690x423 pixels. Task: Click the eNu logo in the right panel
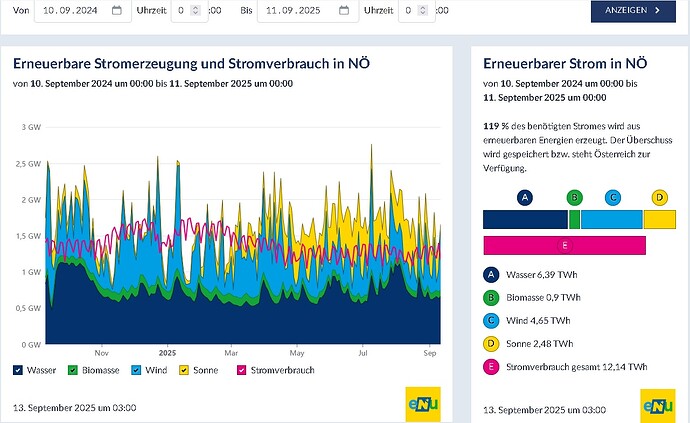tap(658, 405)
